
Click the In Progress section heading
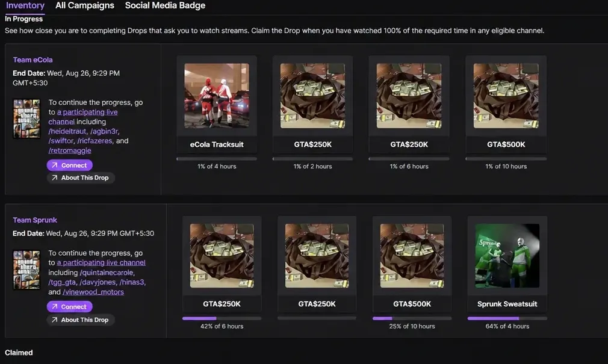click(23, 19)
